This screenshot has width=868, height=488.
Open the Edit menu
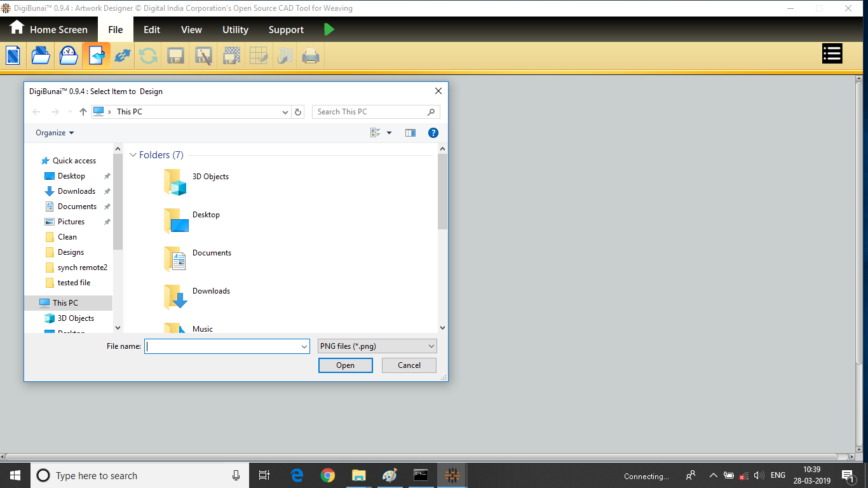pos(152,30)
